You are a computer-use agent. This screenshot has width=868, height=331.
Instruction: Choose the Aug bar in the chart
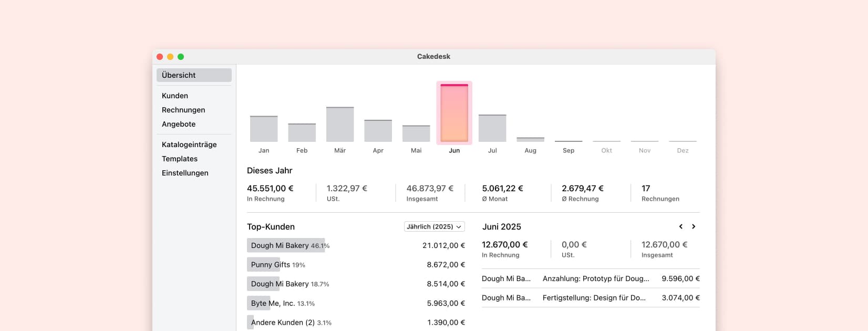click(x=530, y=139)
